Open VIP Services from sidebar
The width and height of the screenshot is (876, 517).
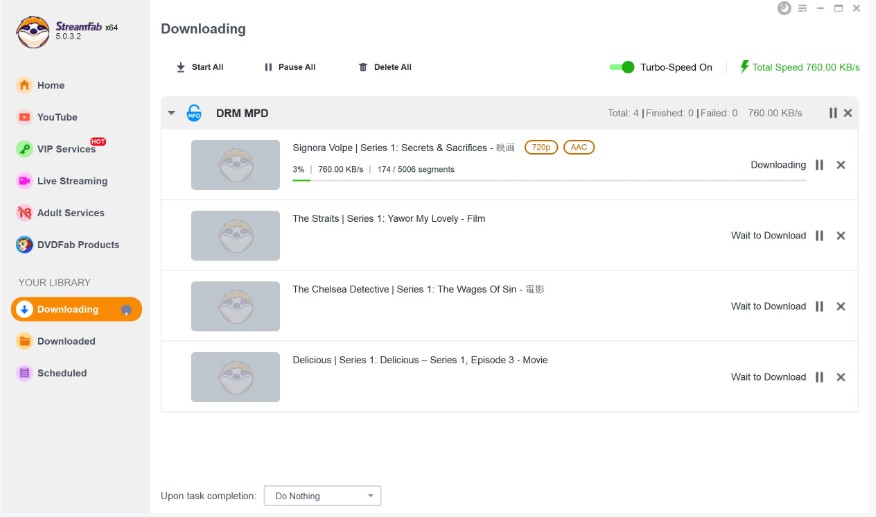point(66,149)
